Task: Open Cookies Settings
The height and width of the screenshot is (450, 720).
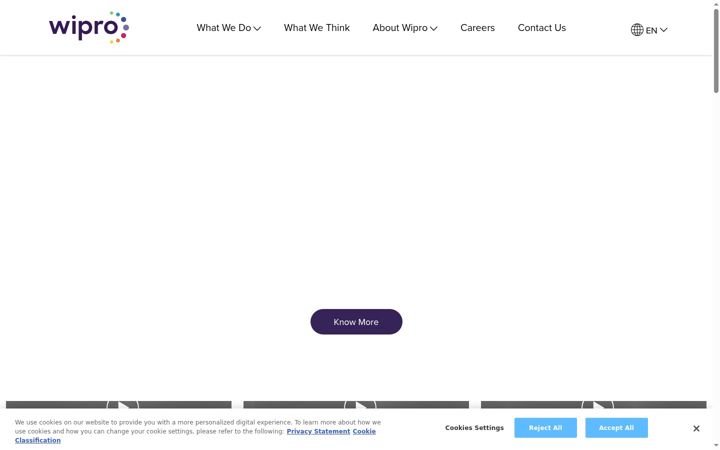Action: 474,428
